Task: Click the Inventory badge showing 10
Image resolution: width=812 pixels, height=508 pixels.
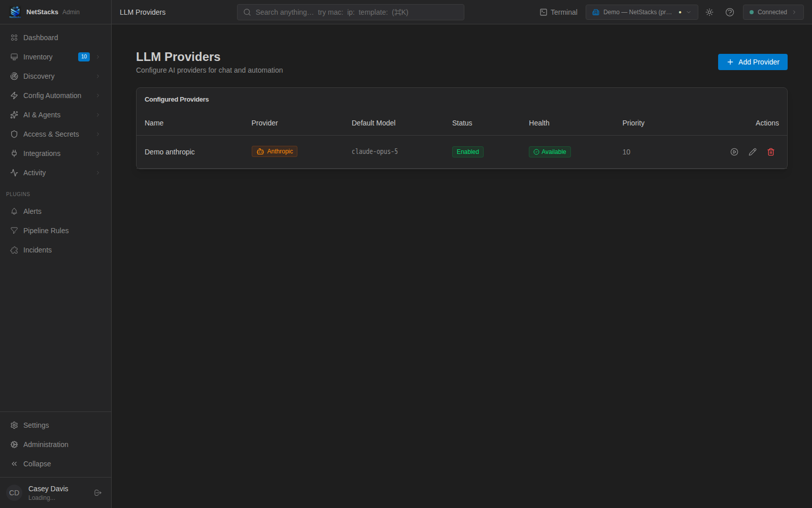Action: click(84, 57)
